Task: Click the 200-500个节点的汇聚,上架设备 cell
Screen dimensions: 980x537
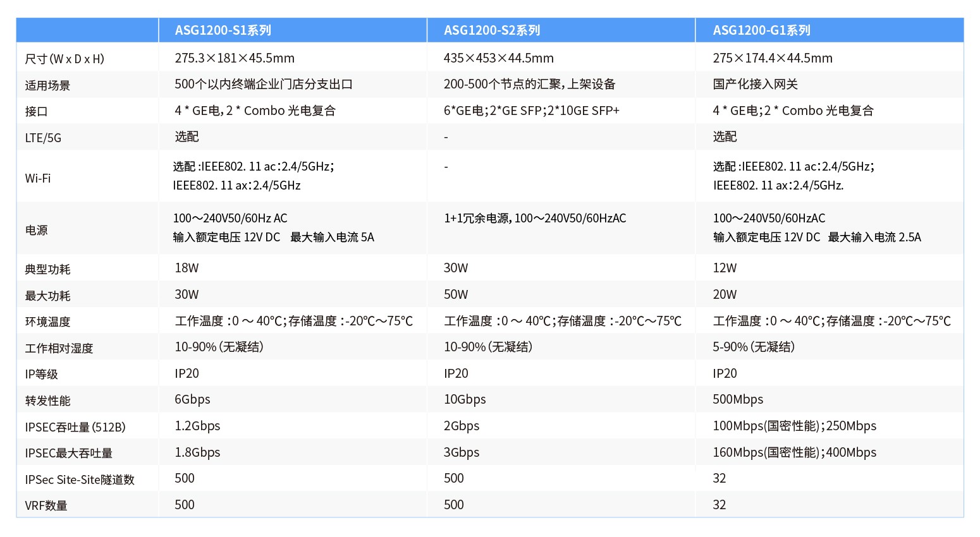Action: point(529,84)
